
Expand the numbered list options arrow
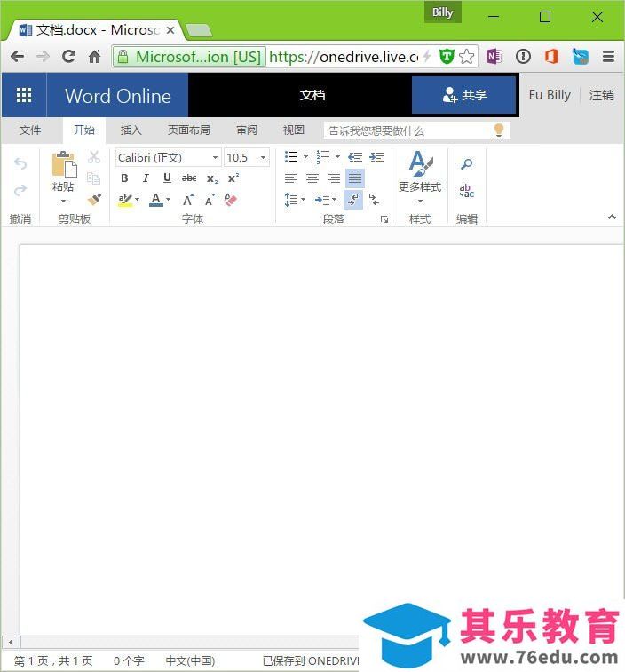[x=337, y=157]
